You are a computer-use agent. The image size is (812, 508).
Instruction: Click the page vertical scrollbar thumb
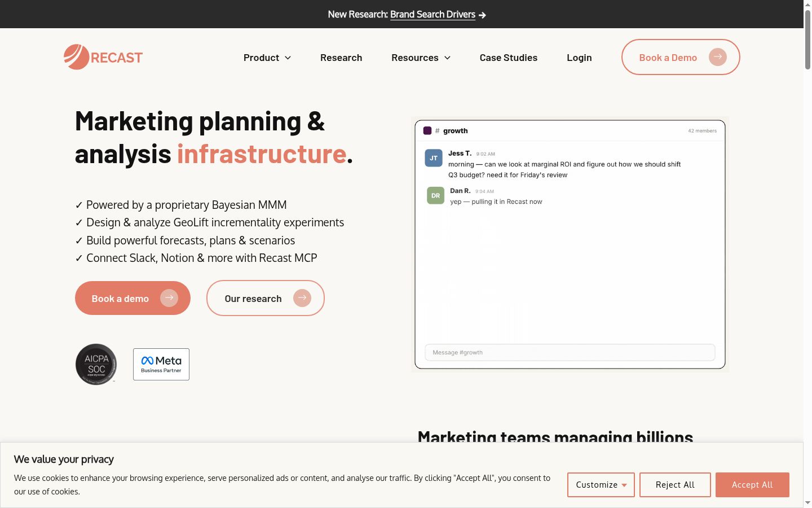click(807, 40)
